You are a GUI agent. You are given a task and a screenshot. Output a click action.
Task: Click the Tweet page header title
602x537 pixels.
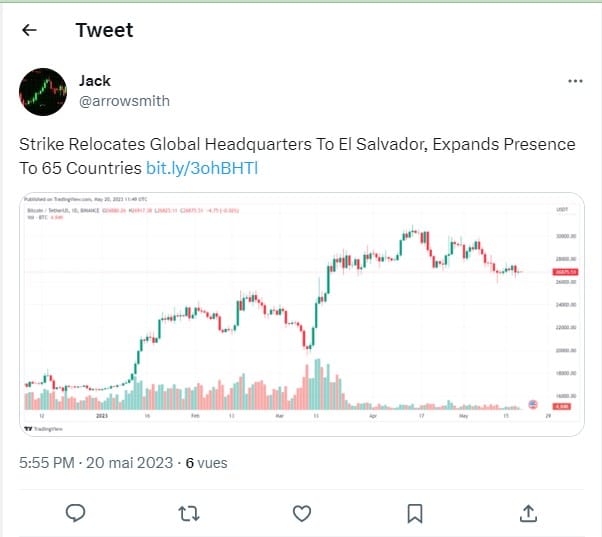104,30
